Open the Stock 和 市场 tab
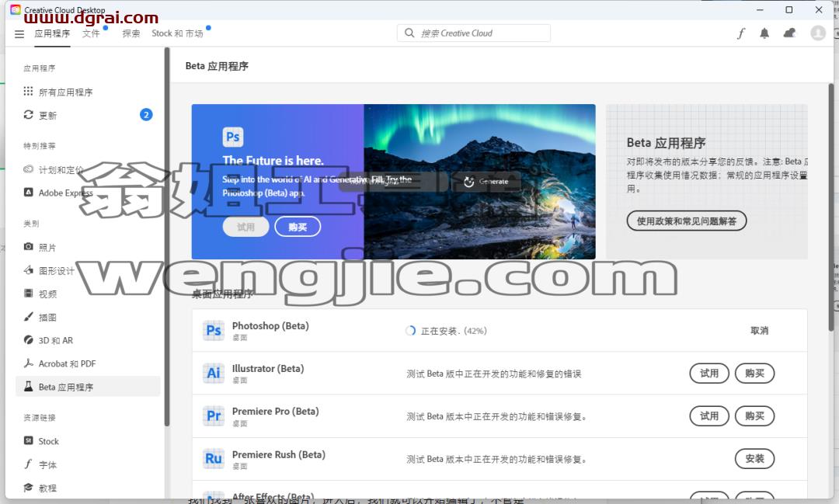Viewport: 839px width, 504px height. [177, 33]
